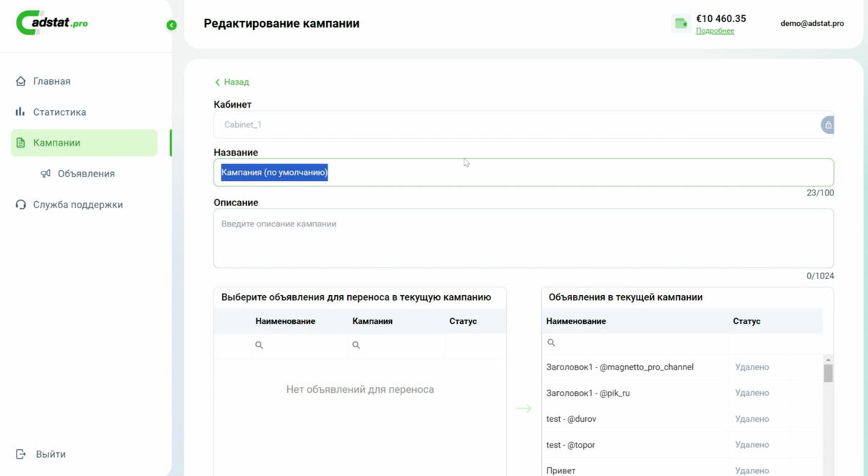Focus the Описание text area
Screen dimensions: 868x476
(x=523, y=239)
